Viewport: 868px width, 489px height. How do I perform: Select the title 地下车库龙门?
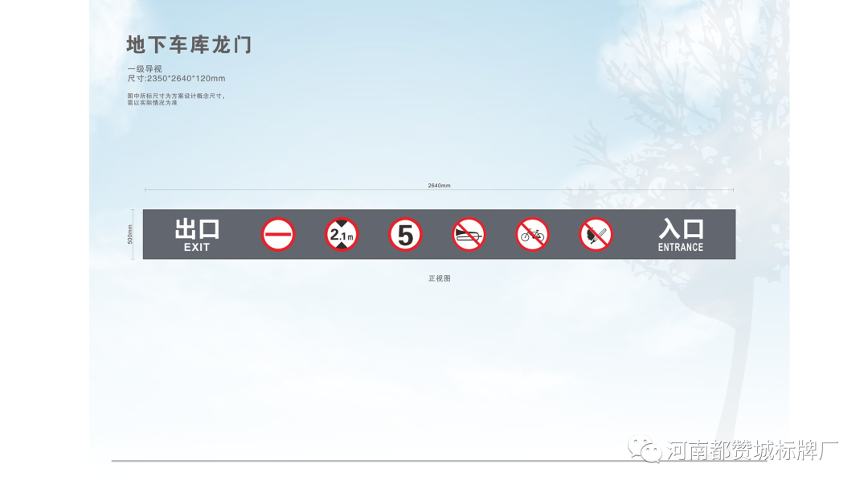pyautogui.click(x=190, y=45)
